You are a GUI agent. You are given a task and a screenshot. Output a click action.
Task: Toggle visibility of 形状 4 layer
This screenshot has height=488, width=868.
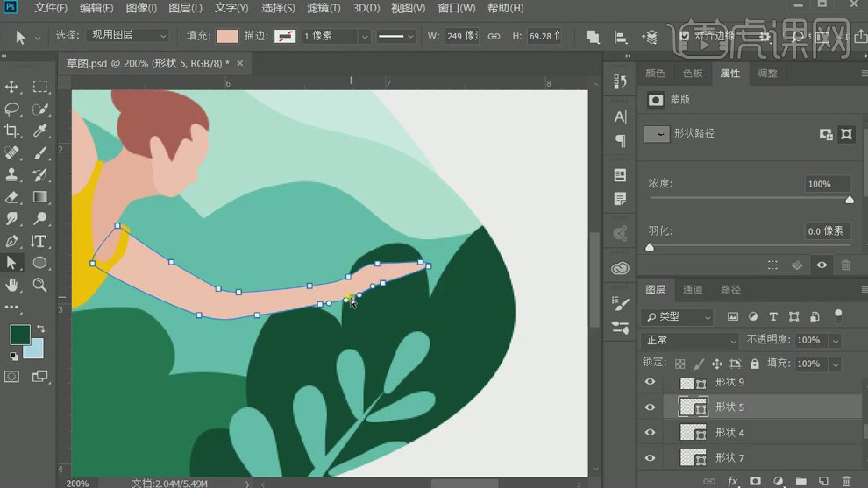(650, 433)
